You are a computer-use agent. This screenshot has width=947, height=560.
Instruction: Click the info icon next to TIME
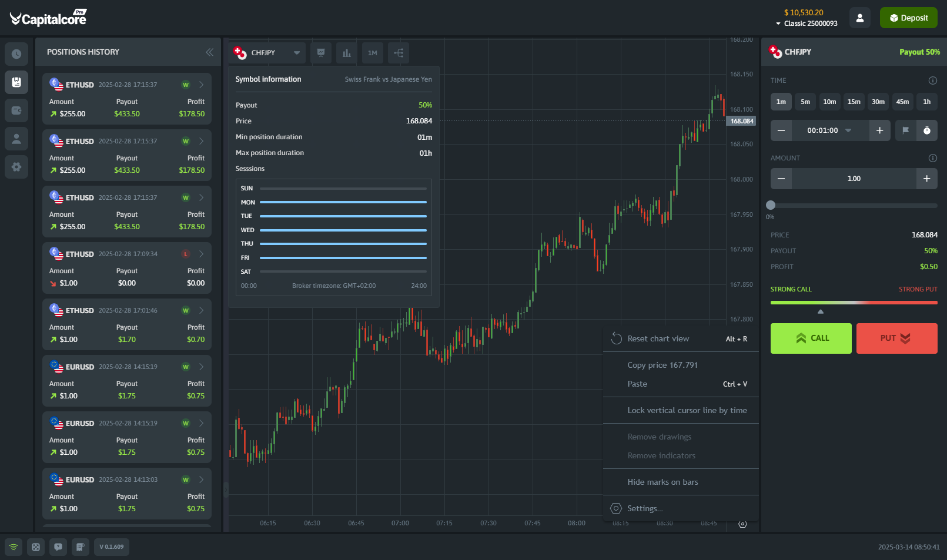932,81
